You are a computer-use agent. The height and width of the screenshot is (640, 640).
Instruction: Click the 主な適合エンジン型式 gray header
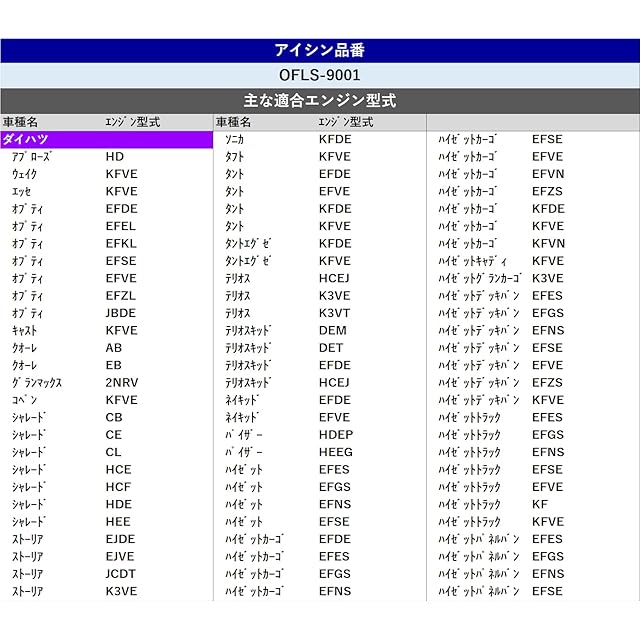[320, 101]
